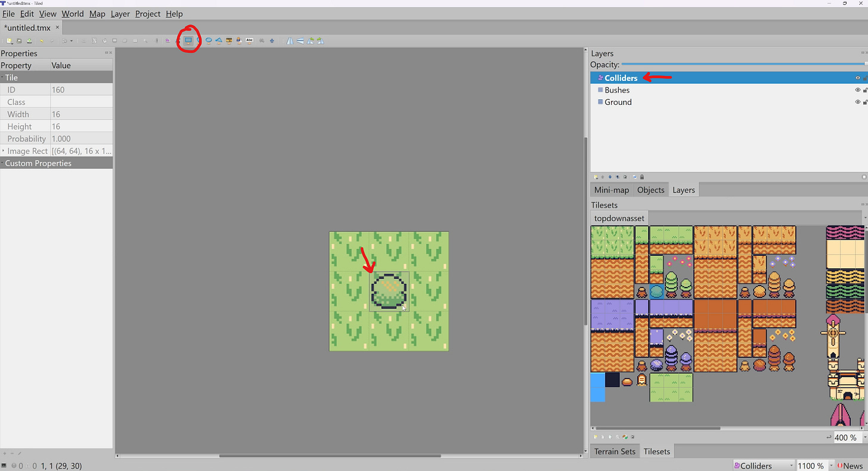Click the lock icon in the Layers toolbar
This screenshot has height=471, width=868.
(x=642, y=176)
